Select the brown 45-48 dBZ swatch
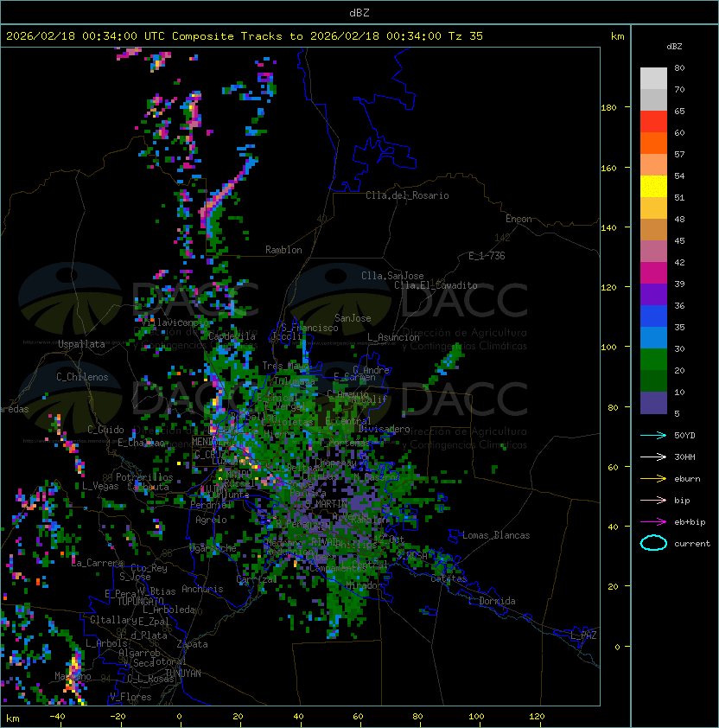 click(x=653, y=229)
